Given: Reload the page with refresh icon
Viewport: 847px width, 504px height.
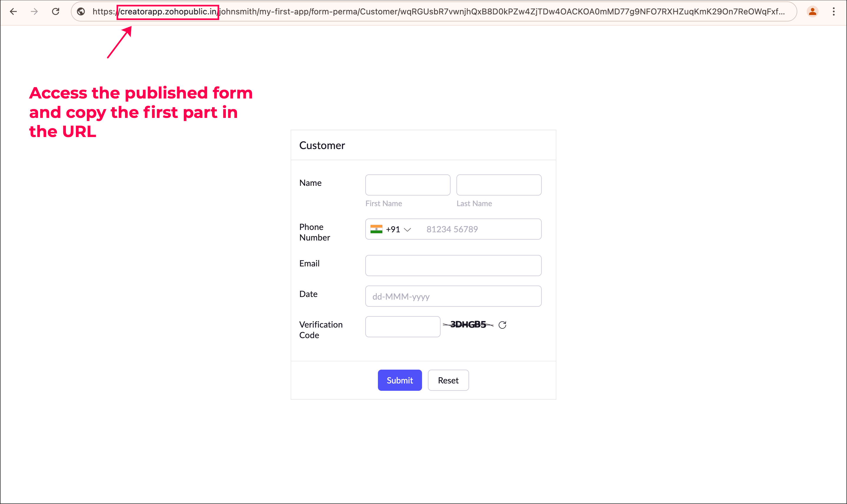Looking at the screenshot, I should 56,11.
